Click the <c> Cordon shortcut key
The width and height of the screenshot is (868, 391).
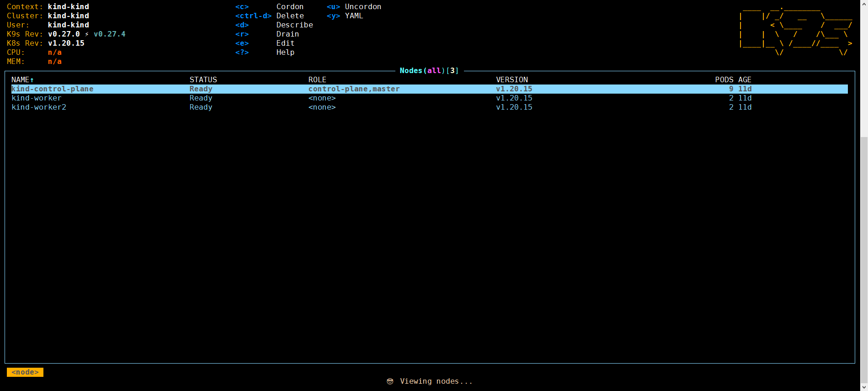[x=242, y=7]
